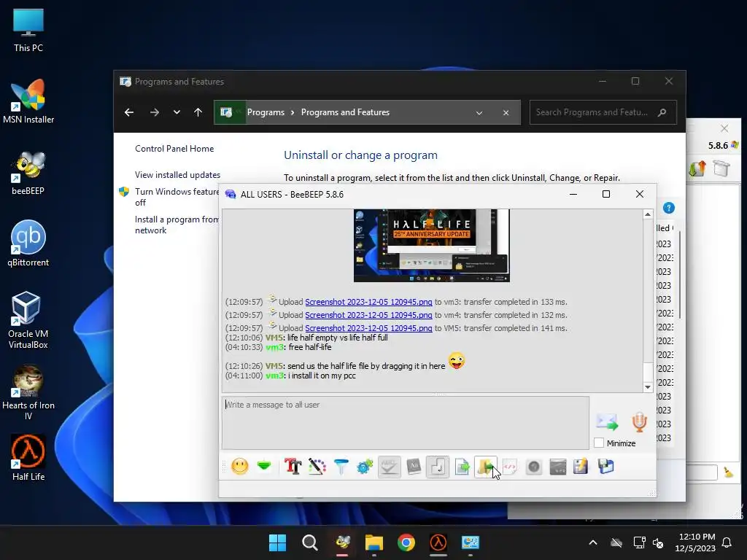Click the chat history scrollbar thumb

tap(648, 372)
